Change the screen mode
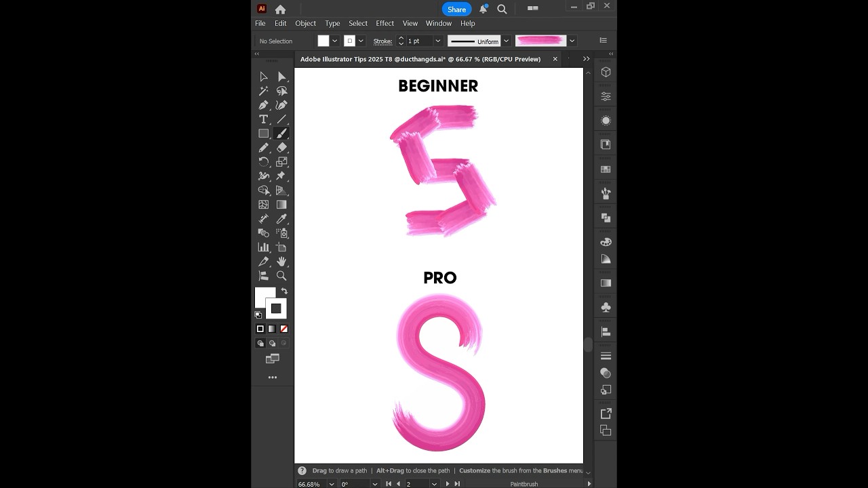The height and width of the screenshot is (488, 868). (x=273, y=359)
